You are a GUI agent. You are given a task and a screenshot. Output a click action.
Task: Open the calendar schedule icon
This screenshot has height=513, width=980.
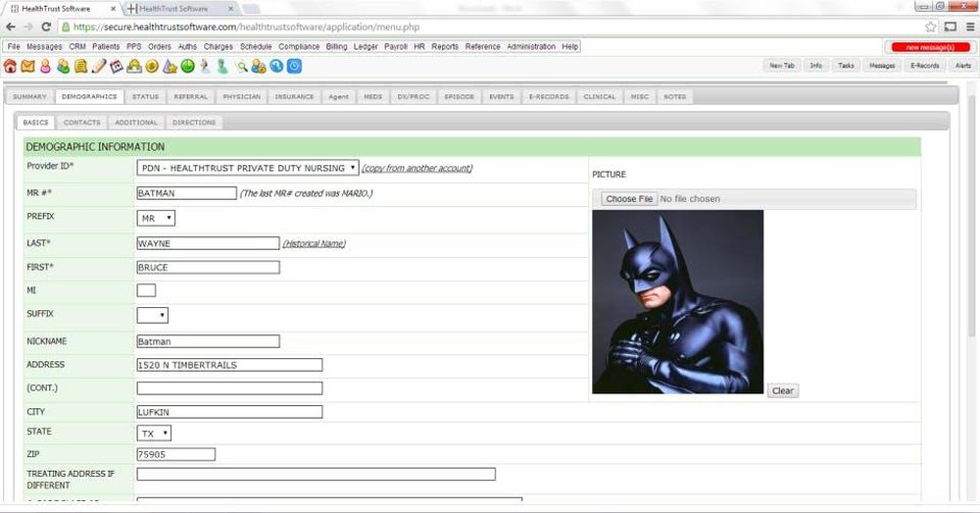(117, 67)
